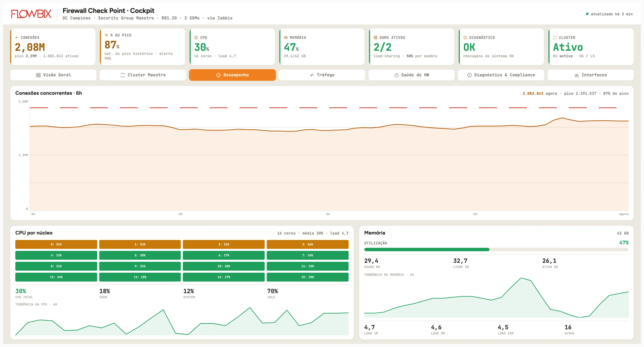644x347 pixels.
Task: Click the core 0: 51% bar
Action: tap(56, 244)
